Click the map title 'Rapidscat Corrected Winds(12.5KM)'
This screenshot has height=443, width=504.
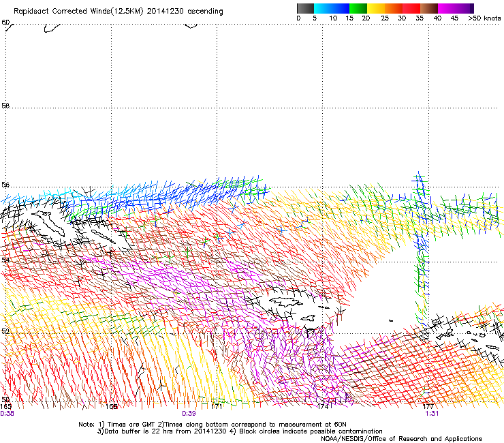click(x=78, y=12)
